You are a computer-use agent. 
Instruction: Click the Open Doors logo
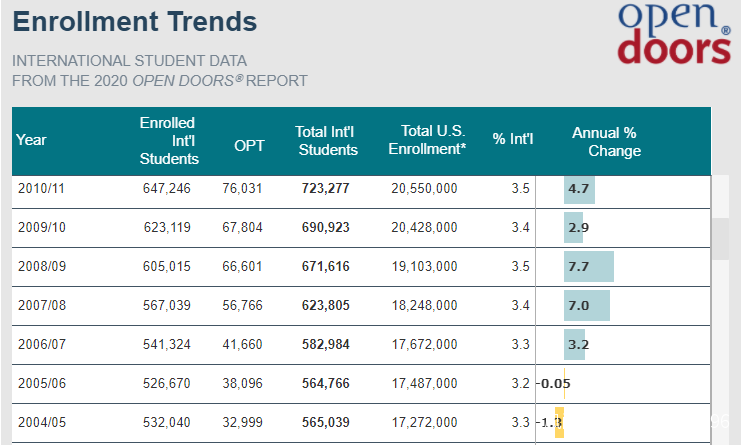coord(675,33)
